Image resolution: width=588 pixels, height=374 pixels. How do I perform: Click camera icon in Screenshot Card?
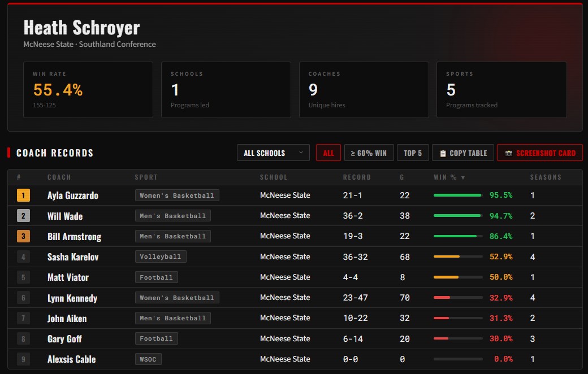coord(508,153)
